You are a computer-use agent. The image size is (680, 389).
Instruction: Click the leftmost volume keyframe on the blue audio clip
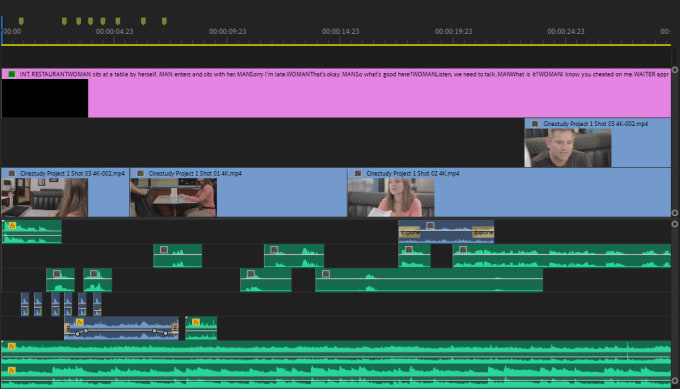point(77,333)
